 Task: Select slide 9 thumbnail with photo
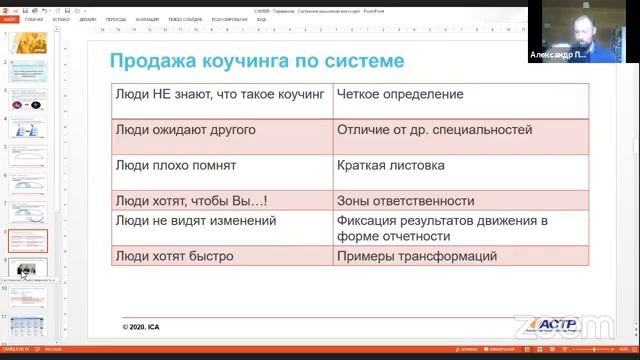coord(28,268)
